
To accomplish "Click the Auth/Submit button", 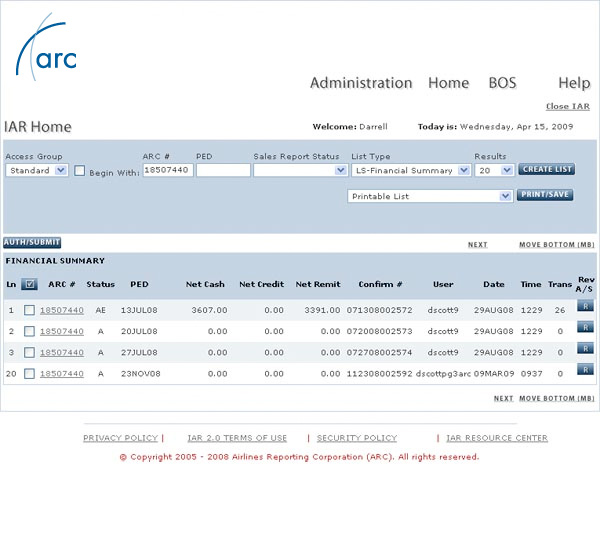I will (x=32, y=242).
